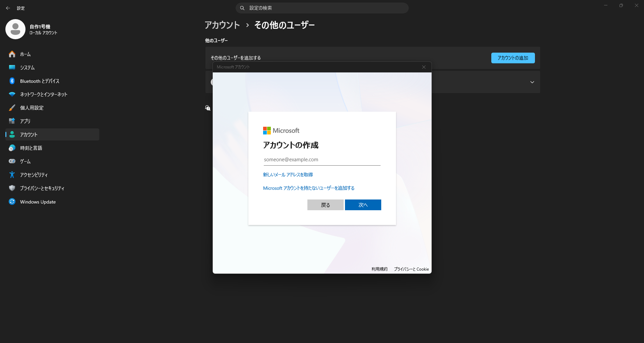
Task: Open the アプリ icon in sidebar
Action: (x=12, y=121)
